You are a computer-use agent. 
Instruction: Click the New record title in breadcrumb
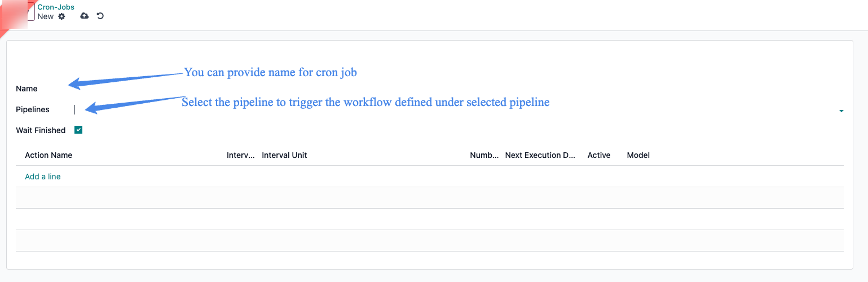[46, 16]
